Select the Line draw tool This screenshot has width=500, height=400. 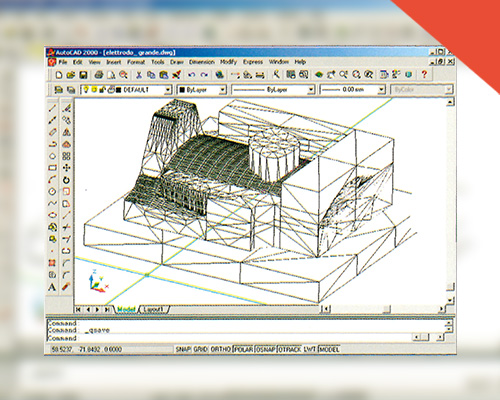[x=53, y=108]
